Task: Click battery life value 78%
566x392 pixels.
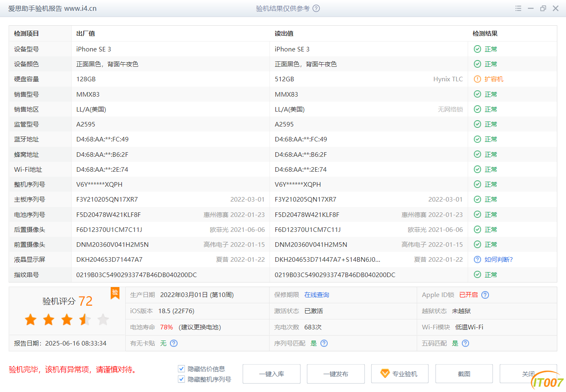Action: 166,327
